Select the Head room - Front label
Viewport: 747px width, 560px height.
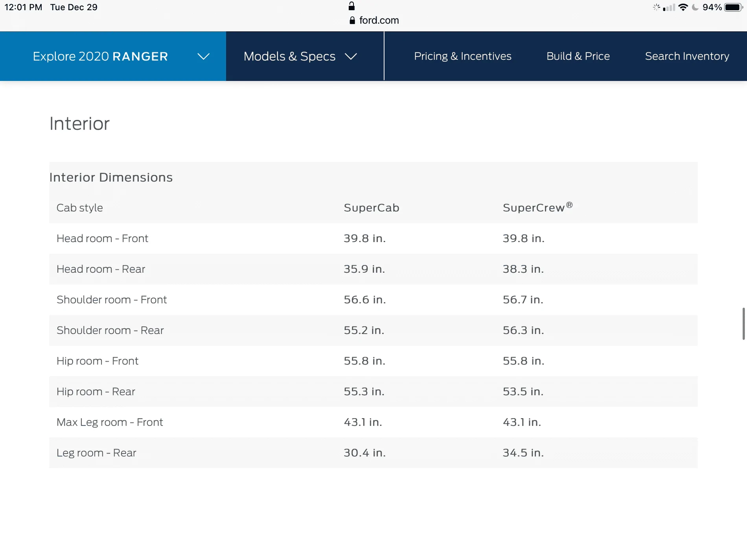click(x=102, y=238)
